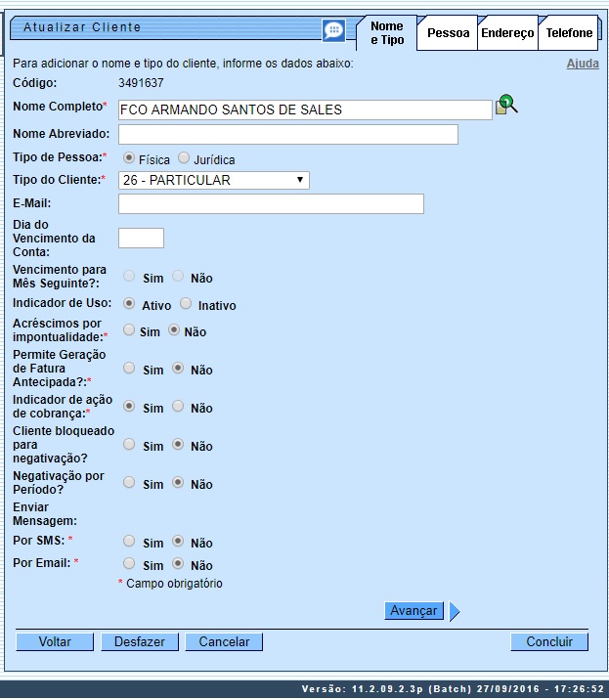Click the client search magnifier icon
This screenshot has height=700, width=609.
[x=506, y=105]
